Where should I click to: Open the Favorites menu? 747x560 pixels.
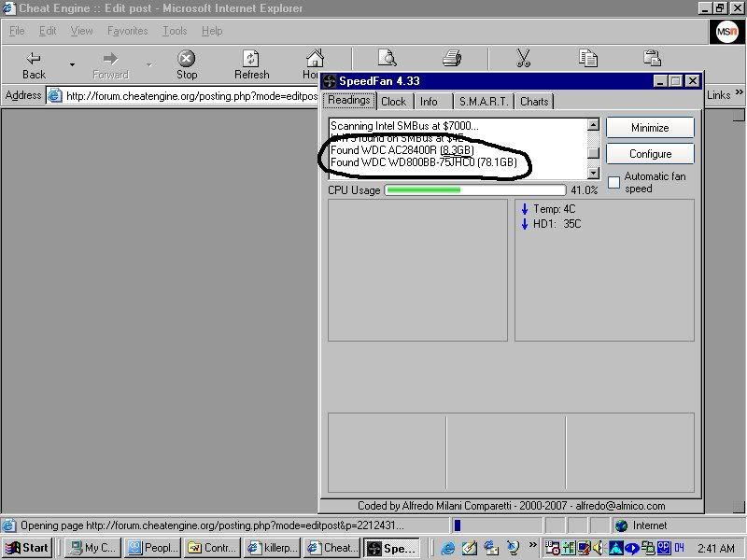point(127,31)
